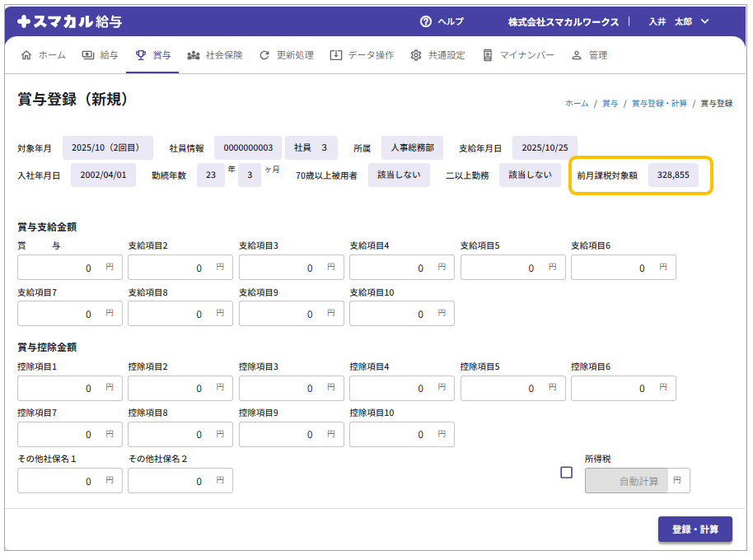This screenshot has width=753, height=560.
Task: Select the その他社保名2 amount field
Action: tap(172, 481)
